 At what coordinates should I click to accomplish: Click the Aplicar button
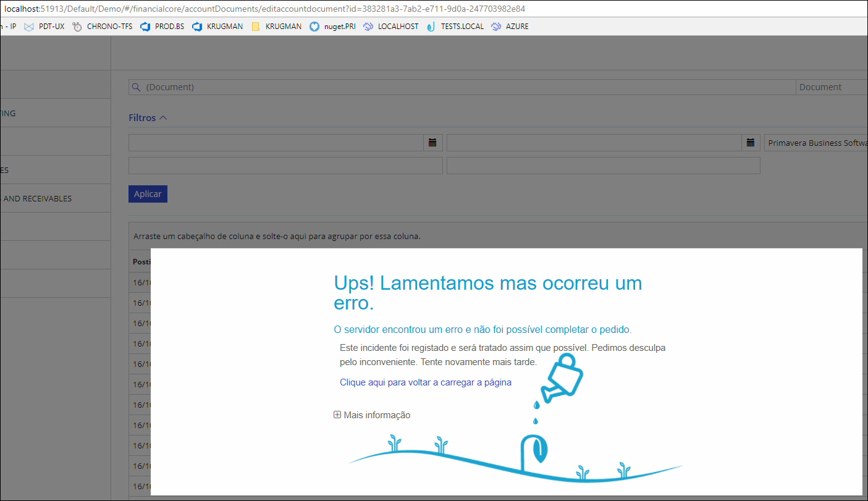click(148, 194)
